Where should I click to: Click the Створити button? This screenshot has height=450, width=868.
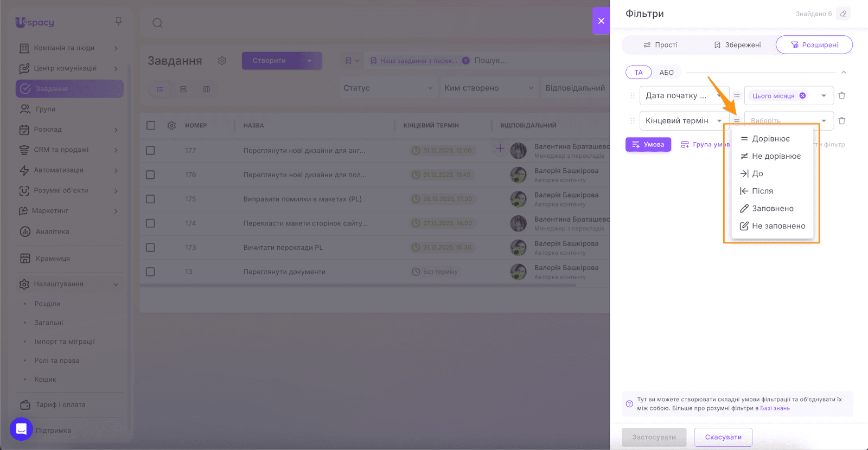click(x=270, y=61)
